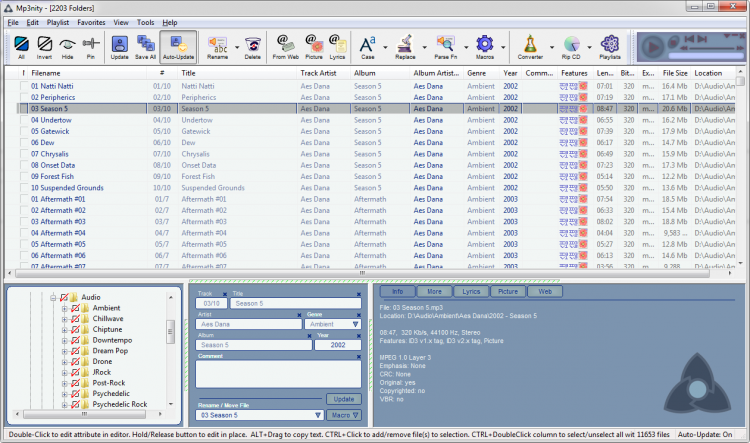750x443 pixels.
Task: Click the Update button in tag editor
Action: (x=344, y=399)
